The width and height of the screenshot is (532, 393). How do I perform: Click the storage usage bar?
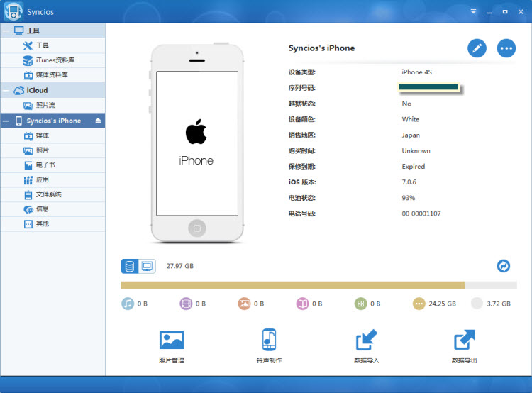(x=319, y=285)
